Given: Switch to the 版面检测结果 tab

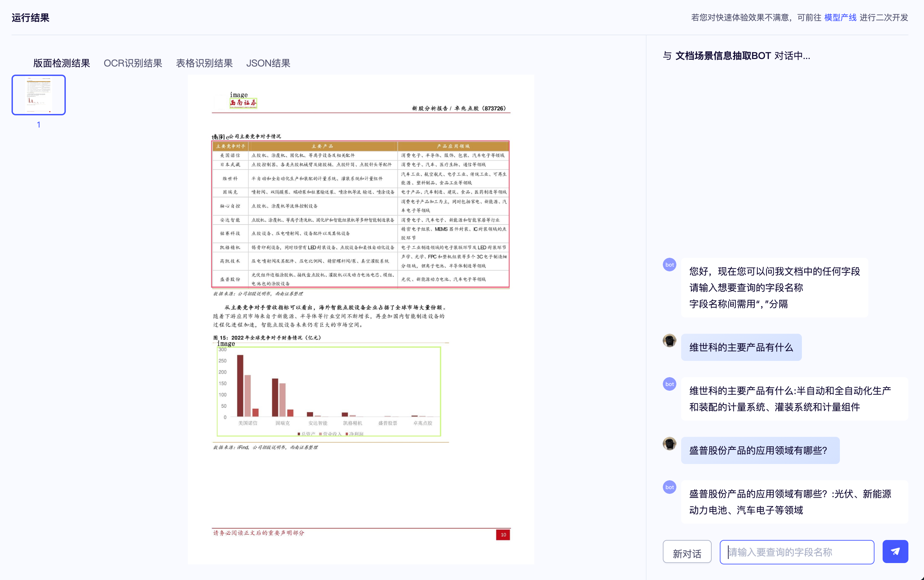Looking at the screenshot, I should point(61,63).
